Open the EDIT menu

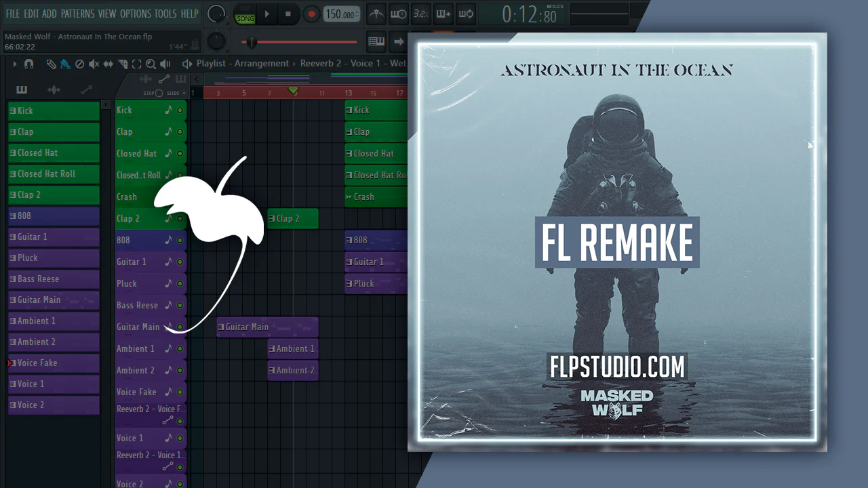pyautogui.click(x=31, y=14)
